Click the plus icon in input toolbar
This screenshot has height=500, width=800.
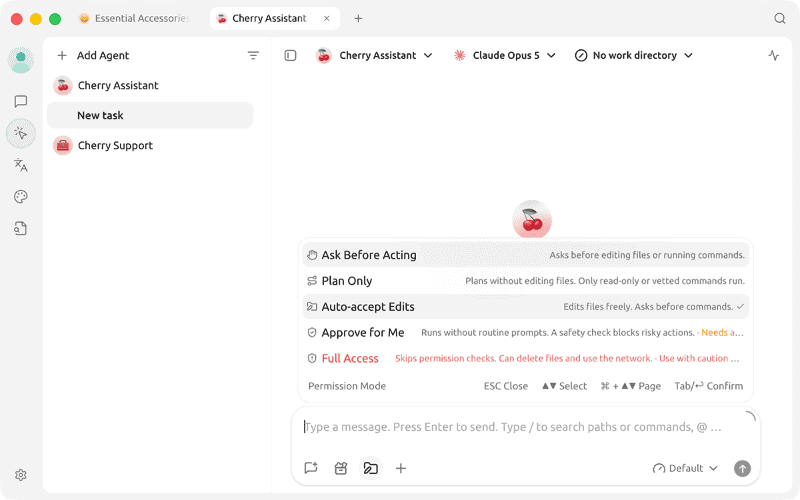pos(401,468)
